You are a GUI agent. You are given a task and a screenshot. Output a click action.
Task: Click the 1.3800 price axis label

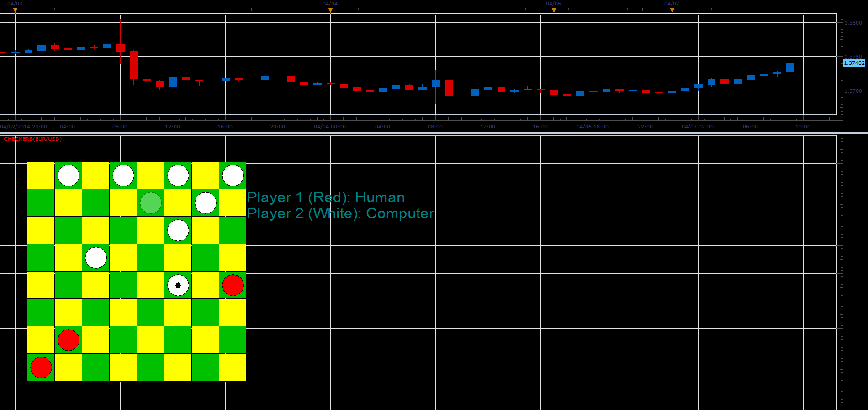pyautogui.click(x=853, y=23)
